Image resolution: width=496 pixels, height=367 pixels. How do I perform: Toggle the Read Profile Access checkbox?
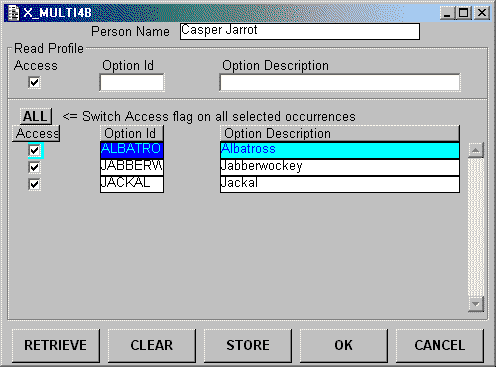click(x=34, y=82)
